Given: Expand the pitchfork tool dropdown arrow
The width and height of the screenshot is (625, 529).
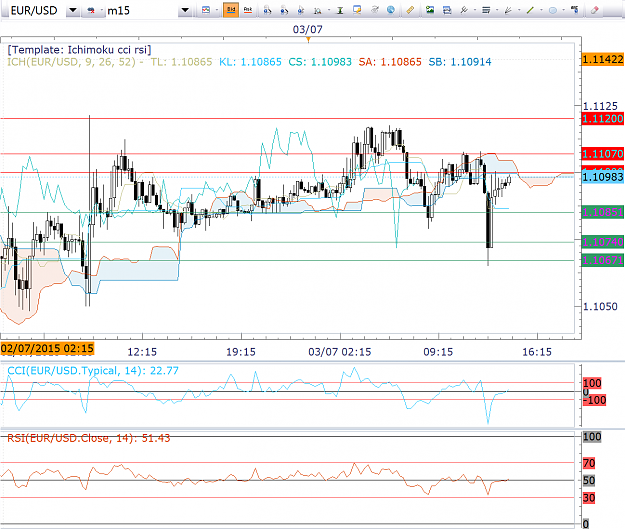Looking at the screenshot, I should [475, 10].
